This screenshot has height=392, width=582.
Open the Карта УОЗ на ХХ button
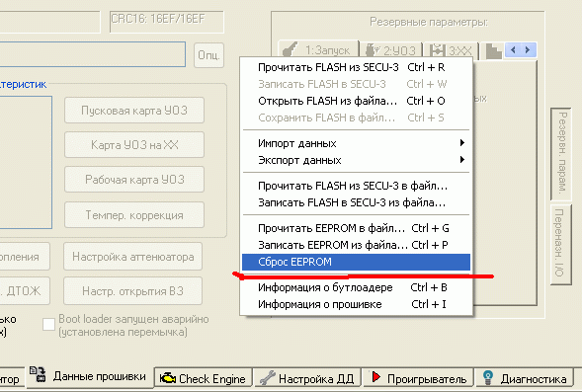click(x=134, y=144)
